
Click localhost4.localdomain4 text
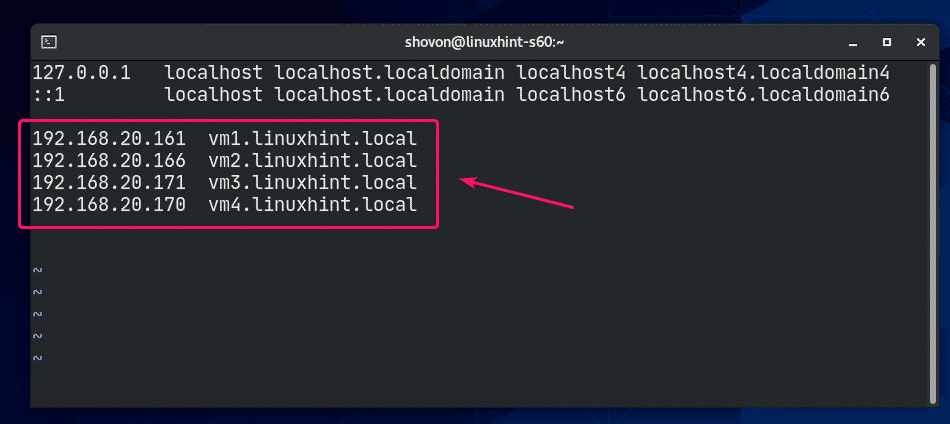[x=763, y=73]
